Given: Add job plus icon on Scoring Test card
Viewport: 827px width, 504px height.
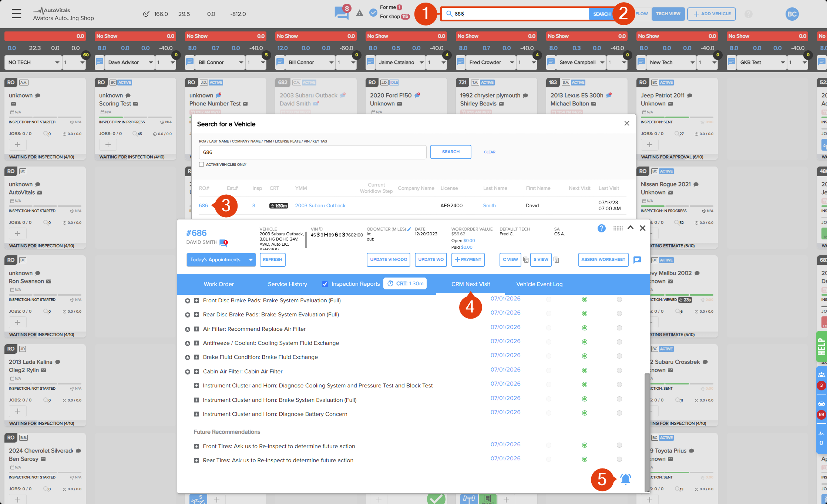Looking at the screenshot, I should click(x=108, y=145).
